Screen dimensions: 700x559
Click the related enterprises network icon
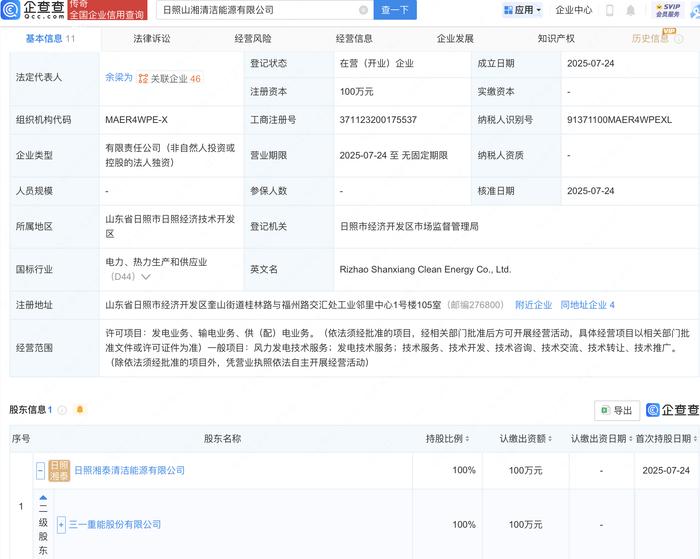click(x=143, y=79)
